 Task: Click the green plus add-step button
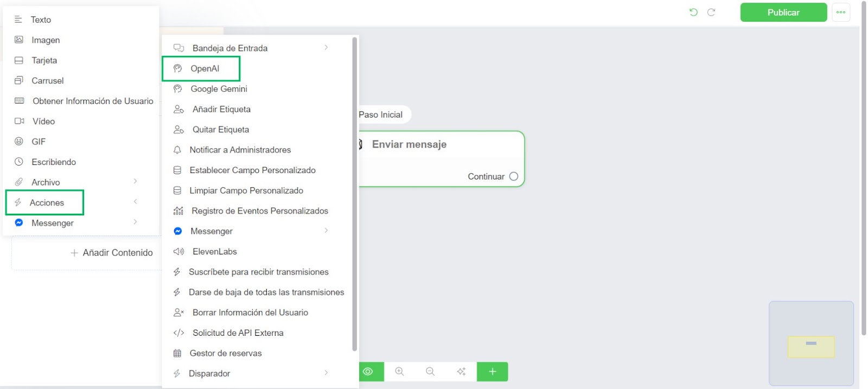493,372
